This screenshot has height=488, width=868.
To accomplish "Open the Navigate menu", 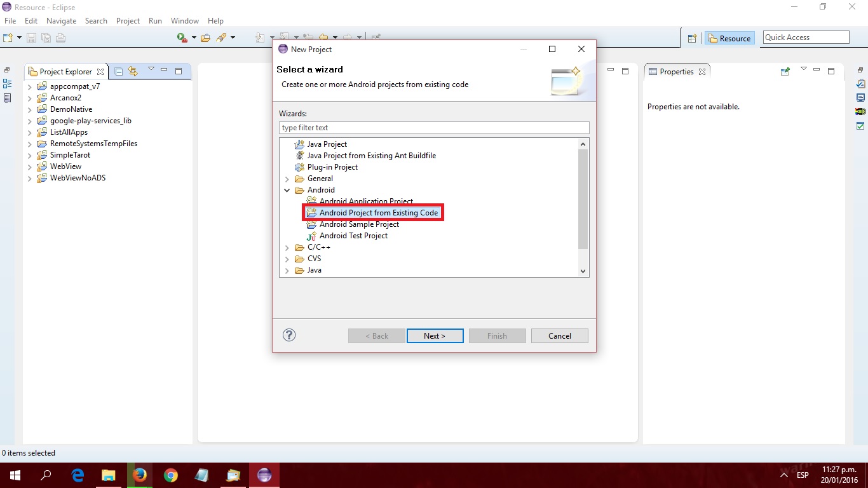I will [x=61, y=21].
